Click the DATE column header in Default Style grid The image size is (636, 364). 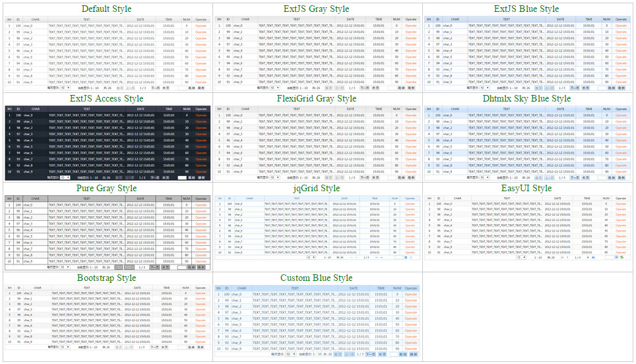140,20
